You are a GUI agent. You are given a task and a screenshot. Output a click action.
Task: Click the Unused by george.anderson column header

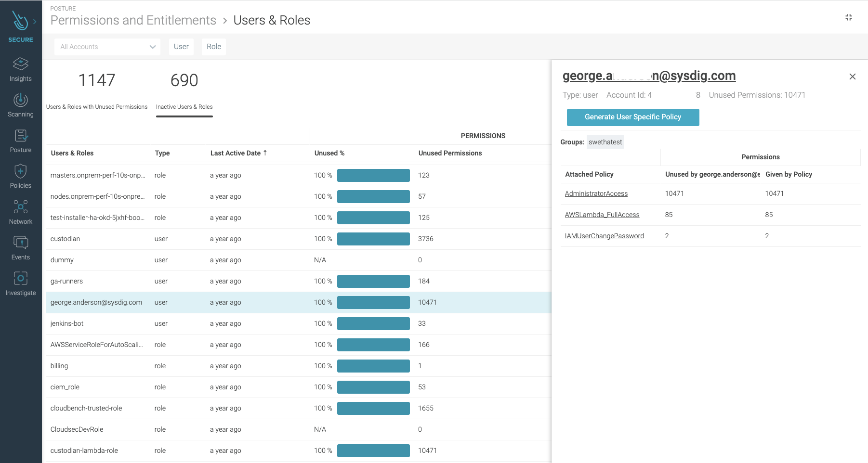712,174
